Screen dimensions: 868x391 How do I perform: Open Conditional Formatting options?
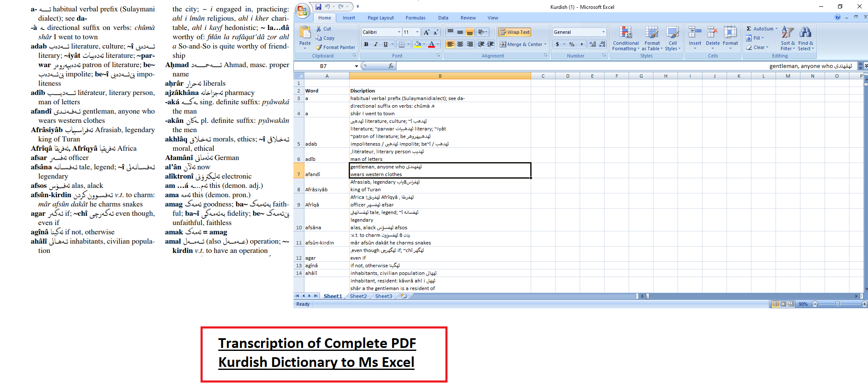[626, 38]
